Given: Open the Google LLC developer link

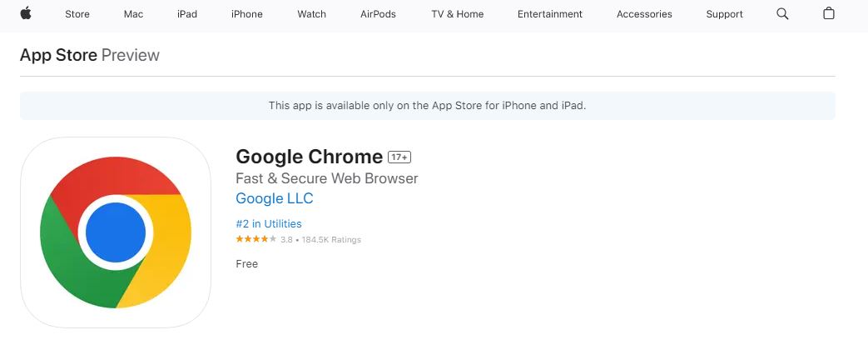Looking at the screenshot, I should coord(275,198).
